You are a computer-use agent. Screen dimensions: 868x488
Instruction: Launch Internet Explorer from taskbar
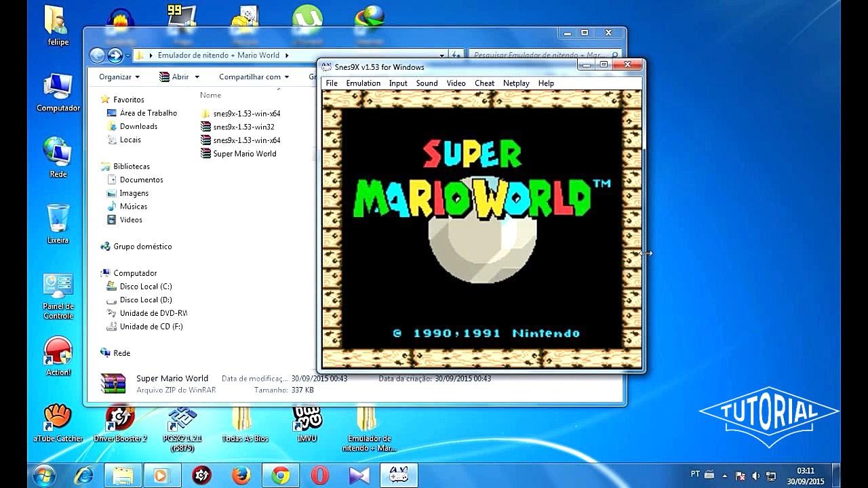click(x=83, y=475)
